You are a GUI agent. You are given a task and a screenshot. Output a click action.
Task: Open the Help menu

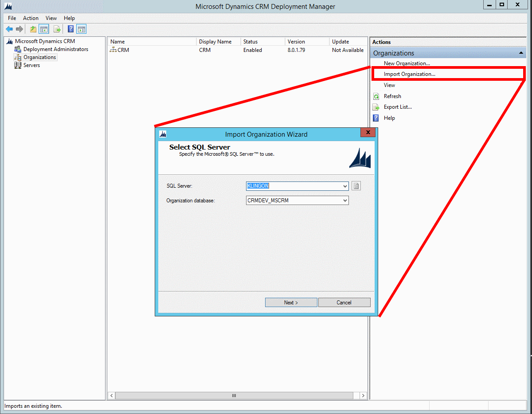(69, 18)
